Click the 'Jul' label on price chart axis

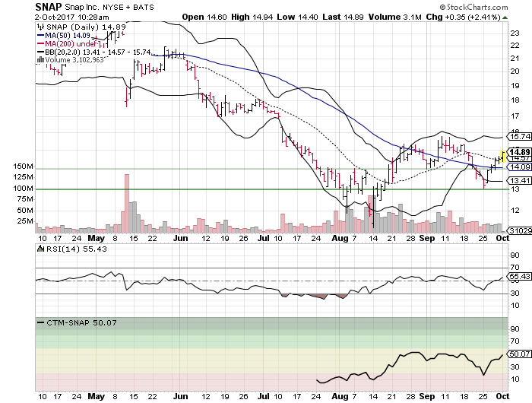click(263, 238)
